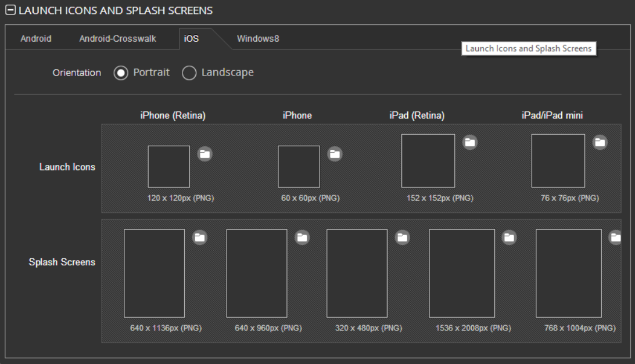Click the plain iPhone column header
Viewport: 635px width, 364px height.
[x=297, y=116]
